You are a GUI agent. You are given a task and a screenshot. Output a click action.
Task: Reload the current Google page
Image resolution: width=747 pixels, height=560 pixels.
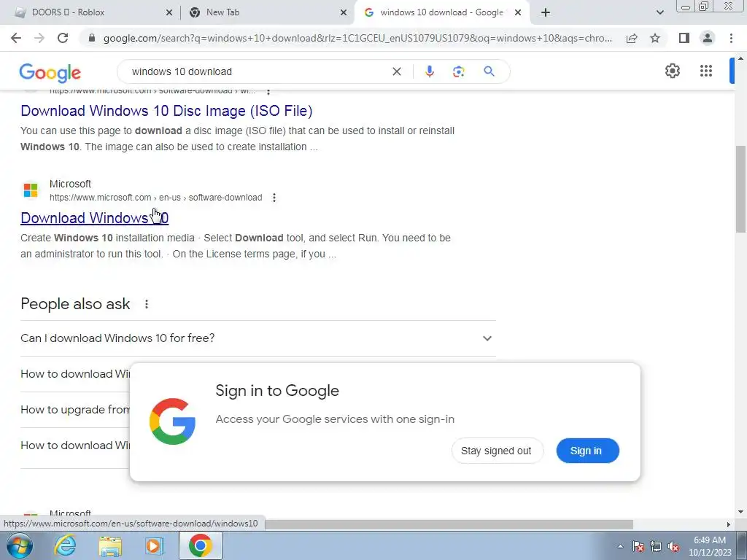pyautogui.click(x=63, y=38)
